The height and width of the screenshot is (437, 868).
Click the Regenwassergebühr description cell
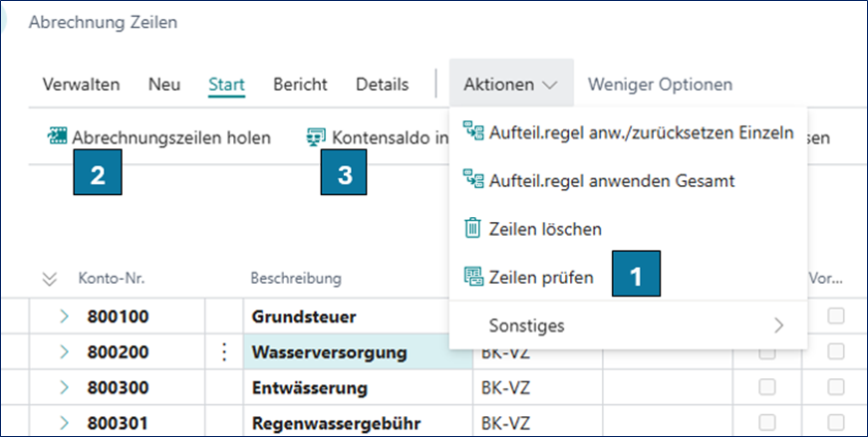tap(358, 423)
